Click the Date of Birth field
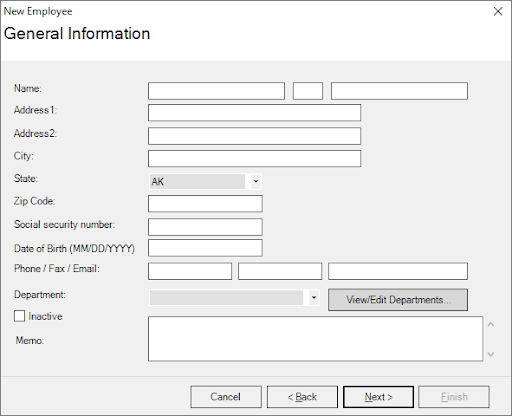Image resolution: width=512 pixels, height=416 pixels. tap(205, 248)
